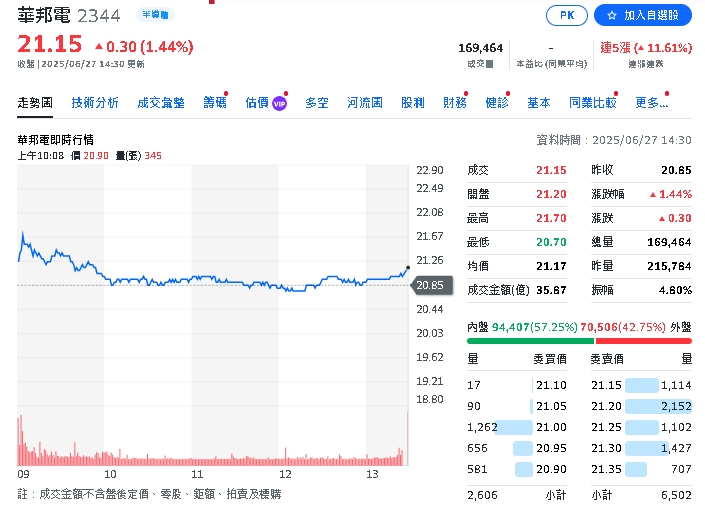Image resolution: width=705 pixels, height=518 pixels.
Task: Open the 籌碼 tab
Action: click(x=215, y=103)
